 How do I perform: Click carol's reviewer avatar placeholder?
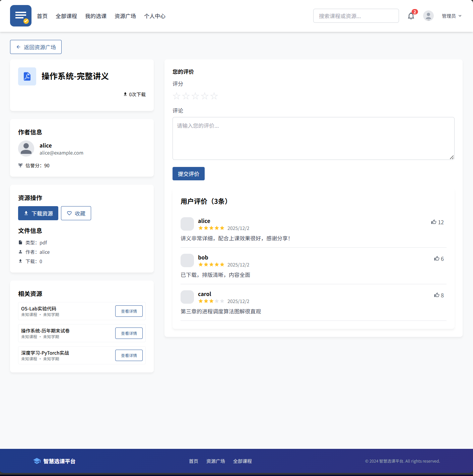pyautogui.click(x=187, y=297)
